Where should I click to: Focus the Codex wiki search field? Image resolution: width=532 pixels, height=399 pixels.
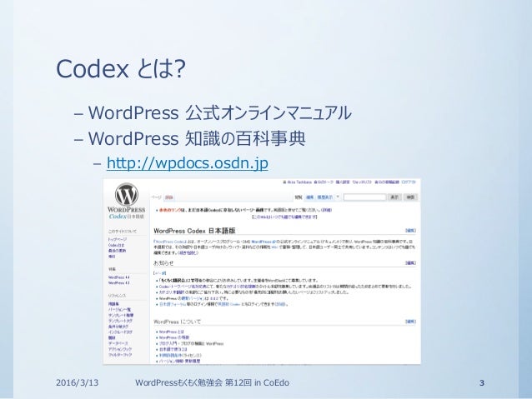click(364, 197)
